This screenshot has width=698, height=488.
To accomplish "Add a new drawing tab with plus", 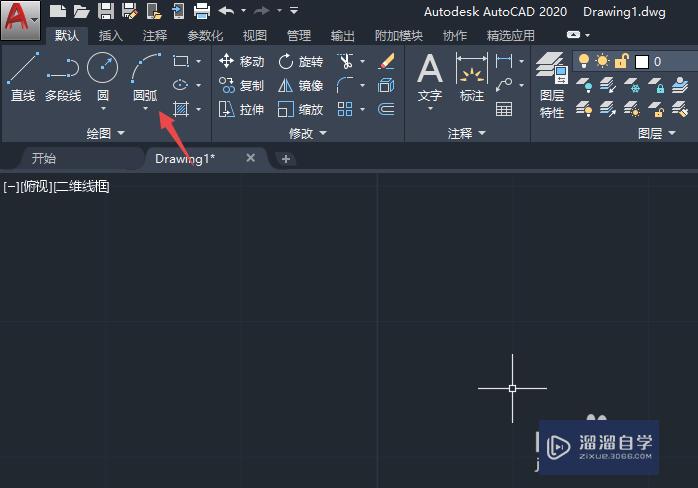I will coord(286,159).
